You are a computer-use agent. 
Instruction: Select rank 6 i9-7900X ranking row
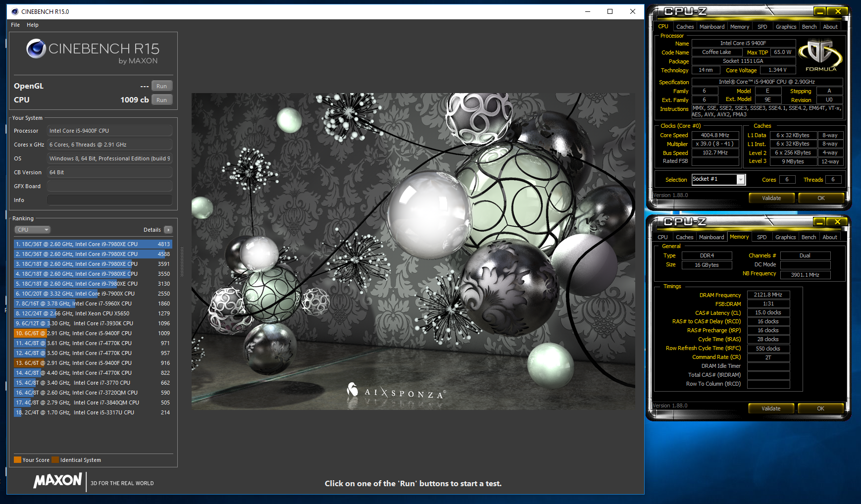pos(93,294)
